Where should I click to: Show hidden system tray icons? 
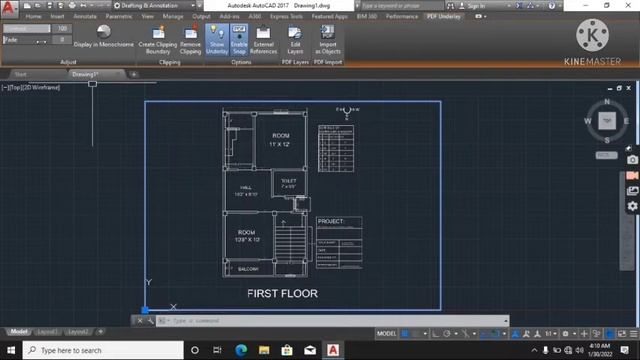point(534,350)
